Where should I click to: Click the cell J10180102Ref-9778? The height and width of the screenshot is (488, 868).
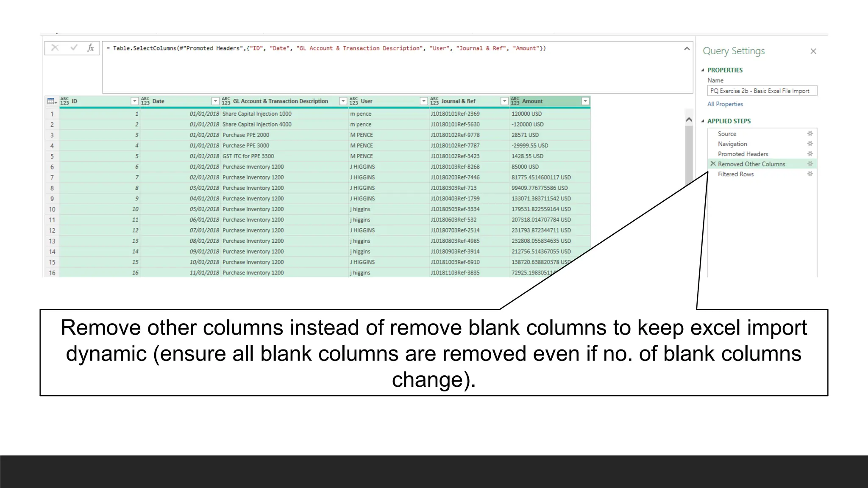coord(469,135)
